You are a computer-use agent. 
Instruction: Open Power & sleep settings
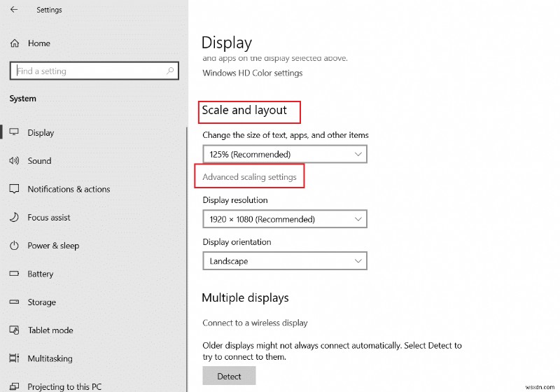coord(53,246)
